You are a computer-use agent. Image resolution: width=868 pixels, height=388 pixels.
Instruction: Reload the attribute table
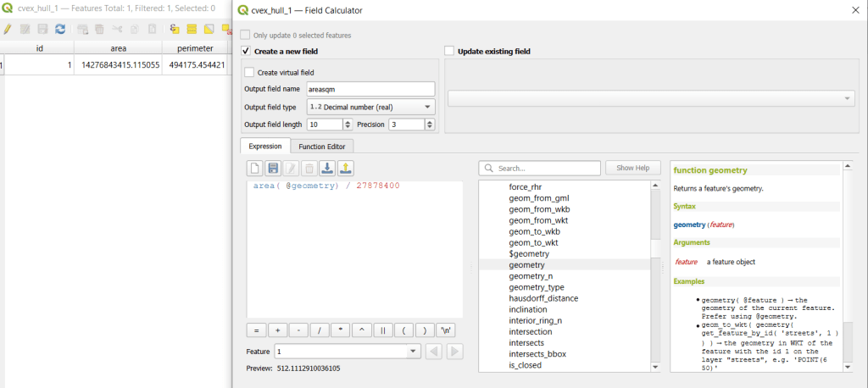coord(60,29)
